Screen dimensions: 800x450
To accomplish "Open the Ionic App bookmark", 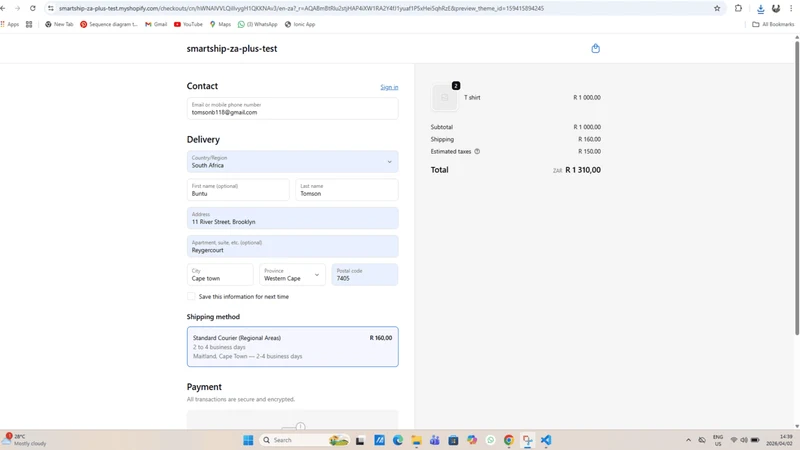I will coord(300,24).
